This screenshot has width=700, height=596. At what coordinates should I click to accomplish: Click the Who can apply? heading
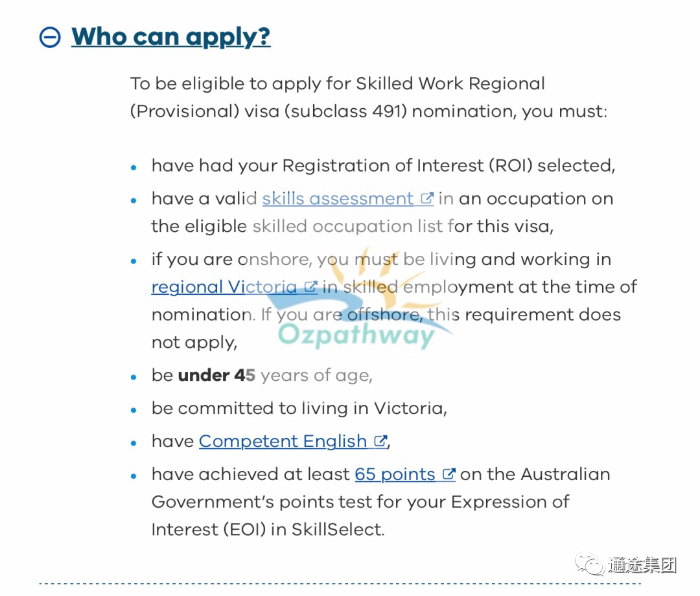pos(171,37)
